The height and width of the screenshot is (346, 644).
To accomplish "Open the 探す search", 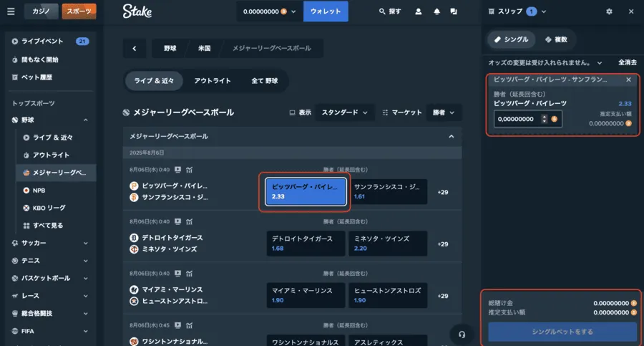I will click(390, 11).
